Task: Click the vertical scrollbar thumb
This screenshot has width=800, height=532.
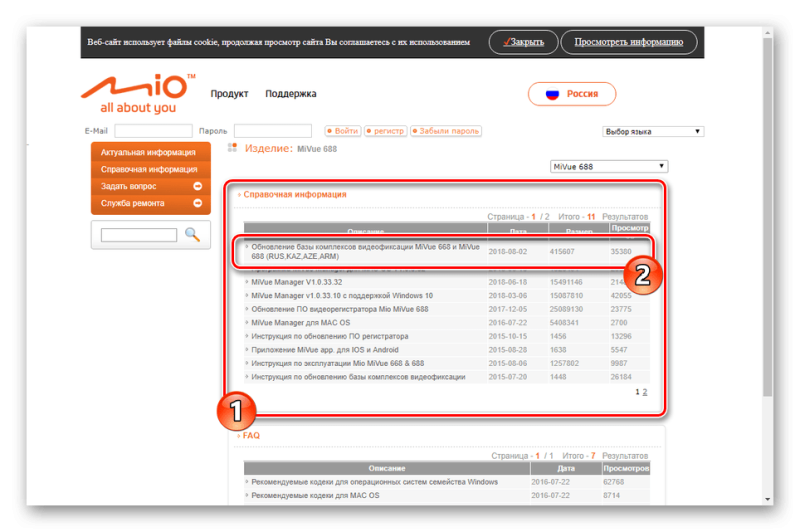Action: click(767, 217)
